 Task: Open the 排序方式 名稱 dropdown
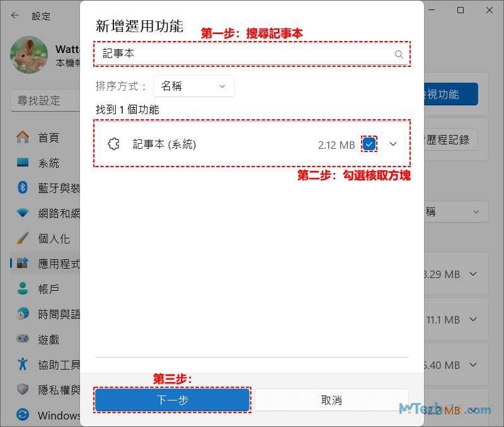[x=193, y=86]
